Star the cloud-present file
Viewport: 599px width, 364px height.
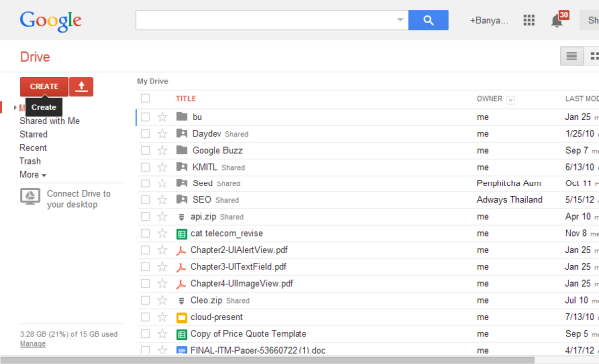(162, 317)
